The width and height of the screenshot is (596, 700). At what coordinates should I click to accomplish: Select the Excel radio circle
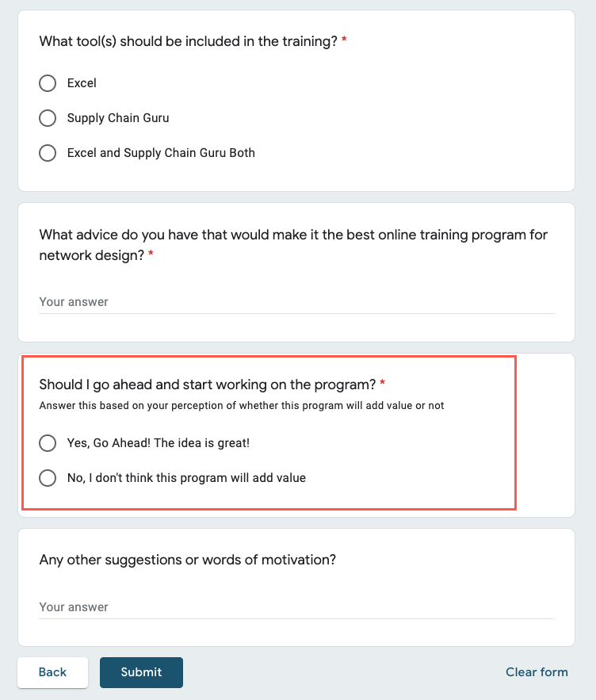coord(48,83)
